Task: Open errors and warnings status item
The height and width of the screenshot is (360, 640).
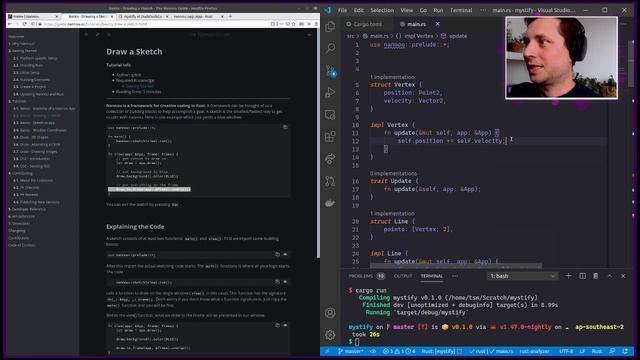Action: pyautogui.click(x=399, y=351)
